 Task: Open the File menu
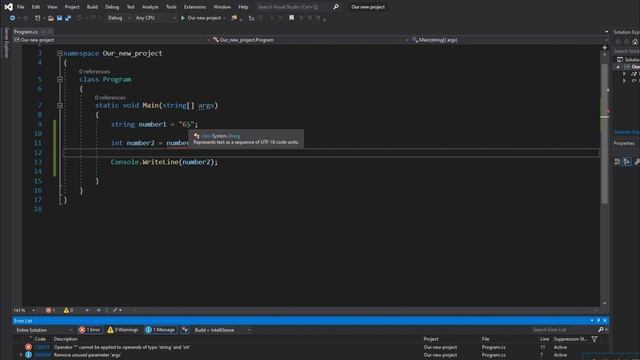(20, 7)
